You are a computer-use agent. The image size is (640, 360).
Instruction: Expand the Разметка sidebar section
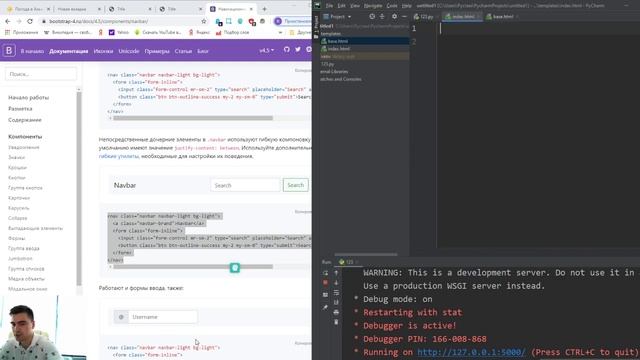pyautogui.click(x=20, y=109)
